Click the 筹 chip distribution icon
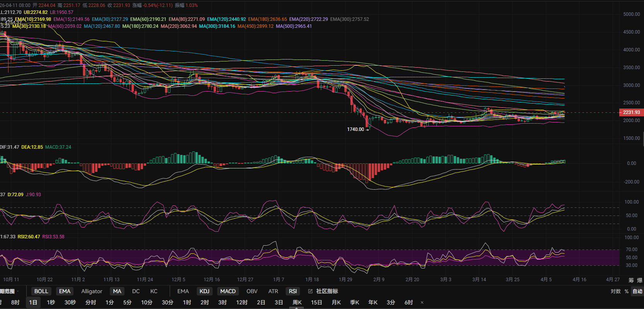644x309 pixels. [x=631, y=280]
